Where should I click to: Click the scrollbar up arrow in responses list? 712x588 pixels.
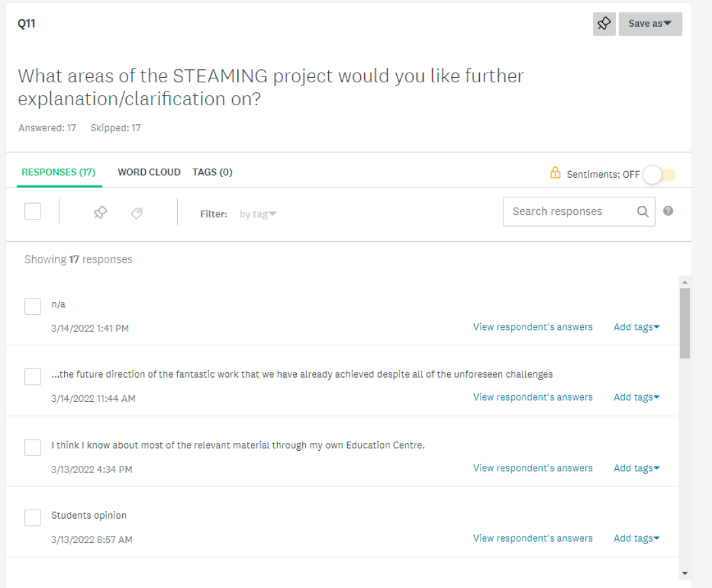pos(685,282)
